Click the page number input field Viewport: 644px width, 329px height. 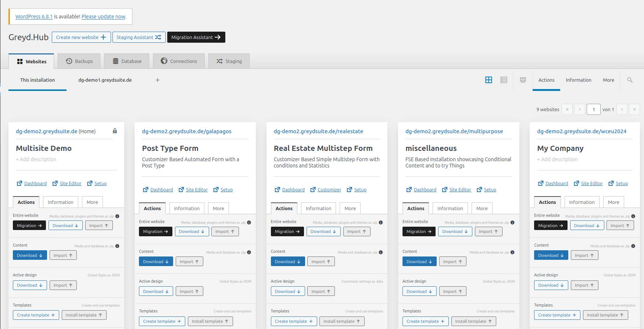594,109
